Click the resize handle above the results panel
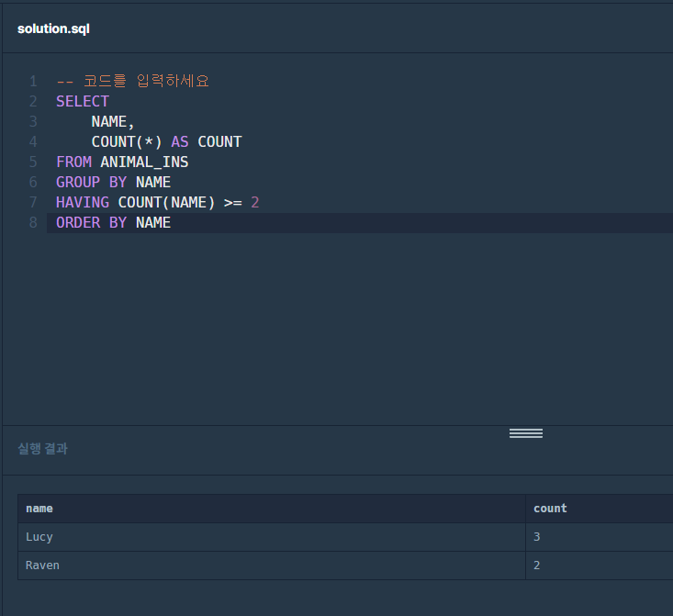This screenshot has height=616, width=673. click(526, 433)
